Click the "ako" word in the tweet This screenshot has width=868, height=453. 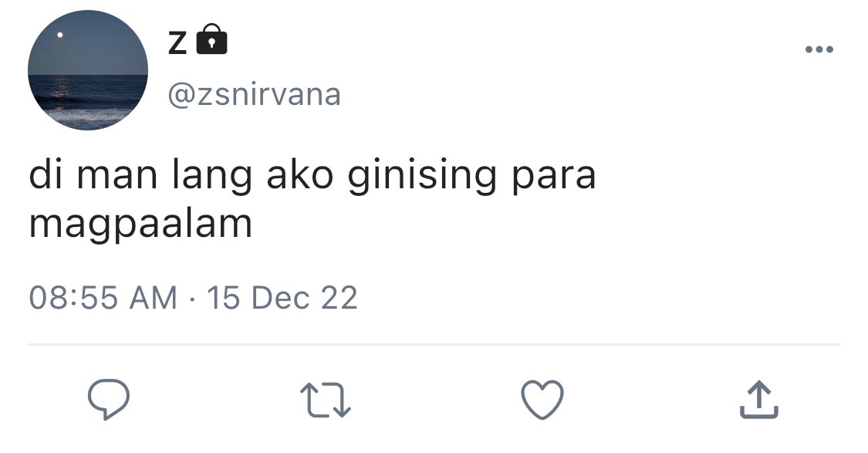(x=300, y=174)
